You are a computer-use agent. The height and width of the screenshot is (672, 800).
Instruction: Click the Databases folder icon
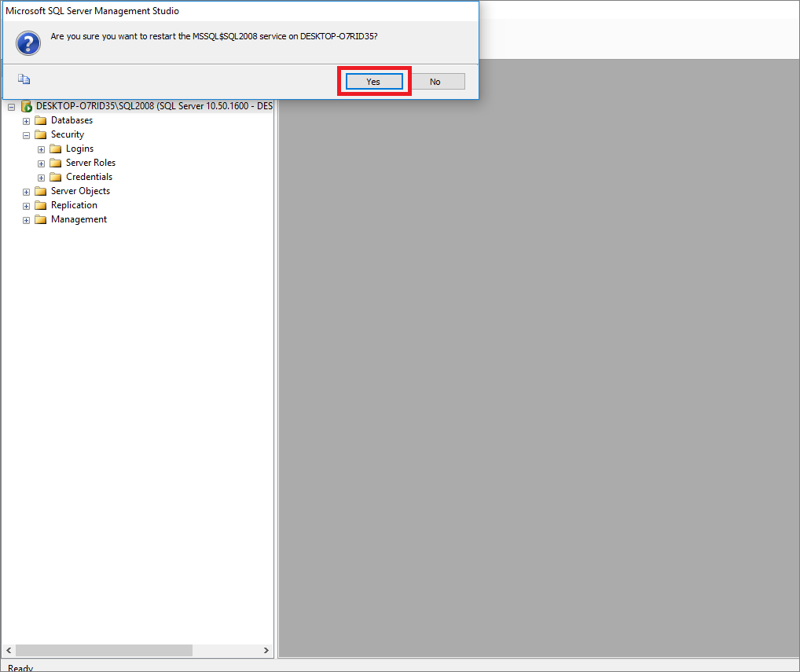(40, 121)
